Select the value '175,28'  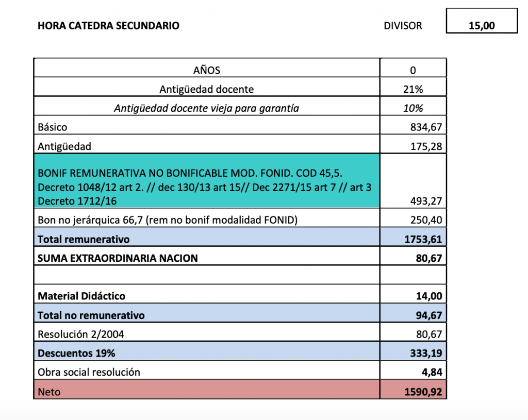(x=426, y=146)
